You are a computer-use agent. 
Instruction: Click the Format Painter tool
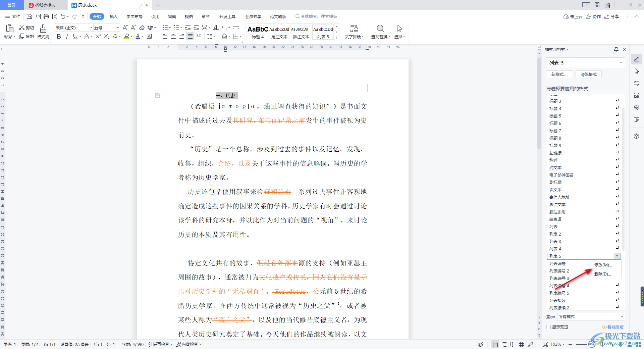(x=43, y=32)
